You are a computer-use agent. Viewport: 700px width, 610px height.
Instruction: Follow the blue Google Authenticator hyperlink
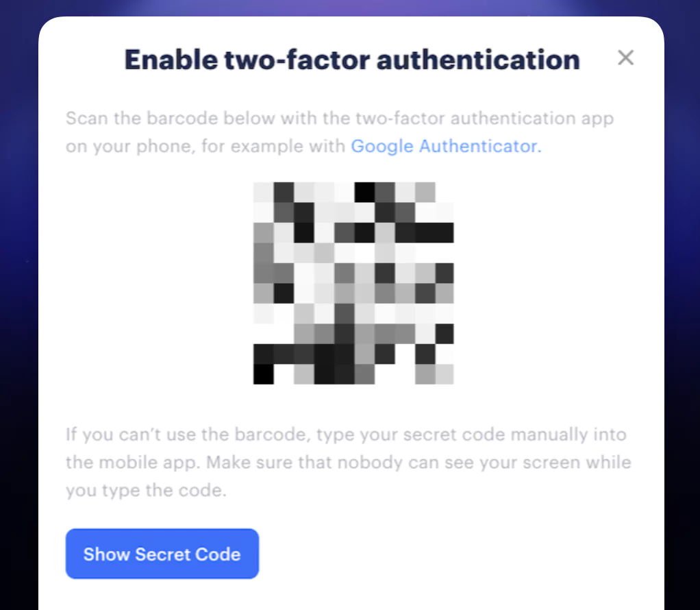(x=446, y=146)
